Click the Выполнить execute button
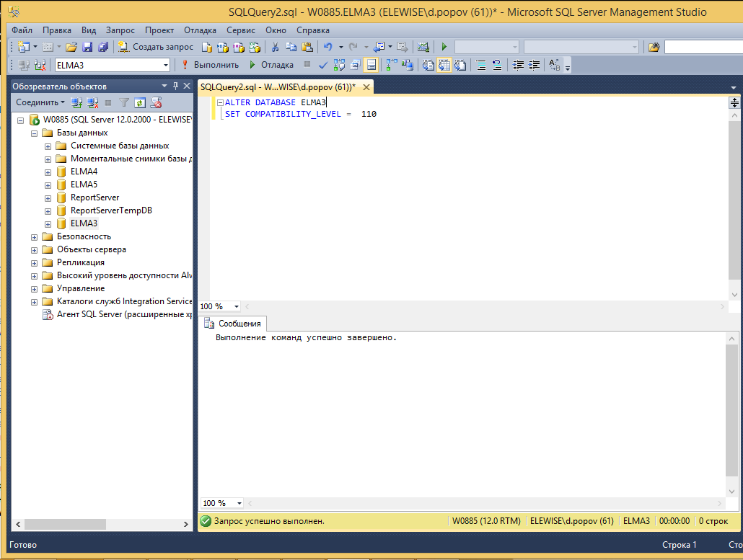 coord(210,65)
